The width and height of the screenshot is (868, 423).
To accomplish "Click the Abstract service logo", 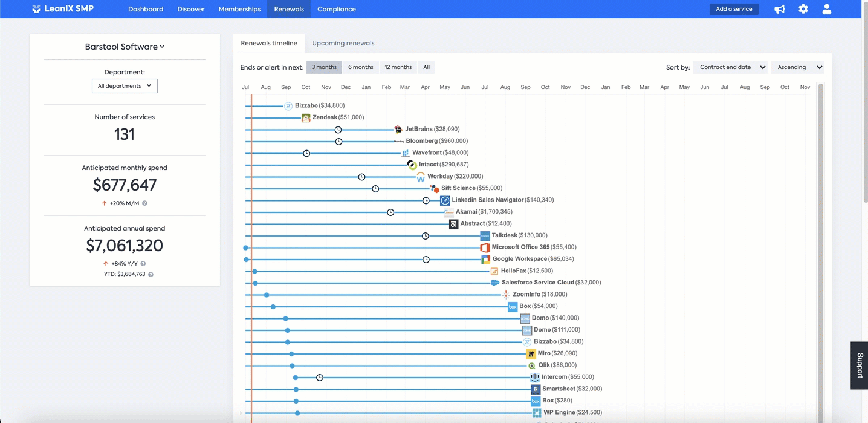I will click(453, 224).
